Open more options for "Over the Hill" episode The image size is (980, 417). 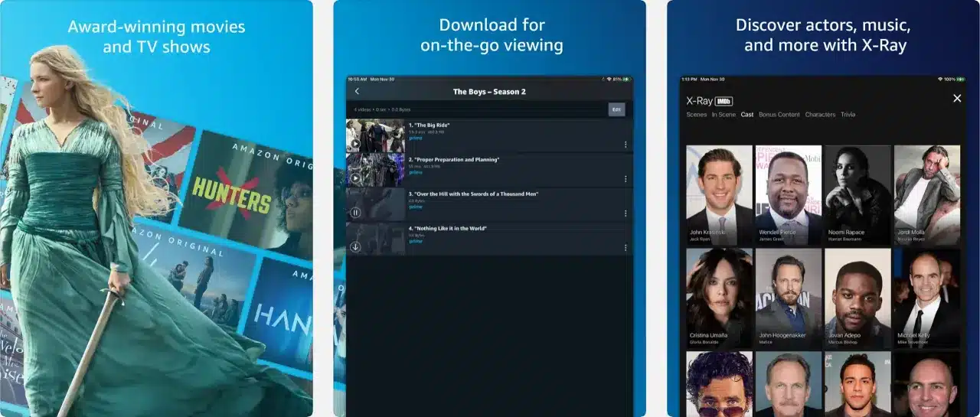click(626, 213)
